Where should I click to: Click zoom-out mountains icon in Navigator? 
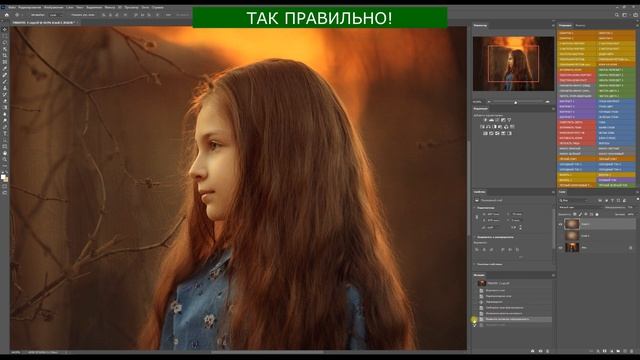pos(489,102)
